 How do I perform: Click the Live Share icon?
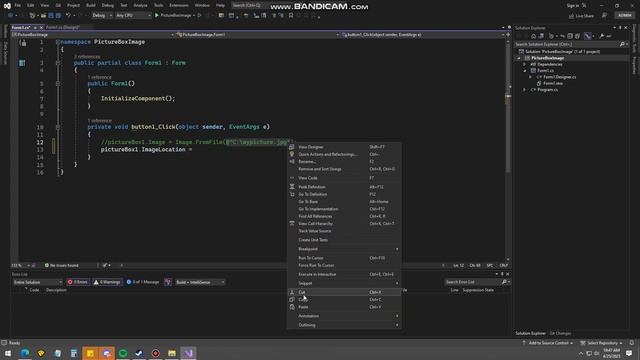click(571, 16)
